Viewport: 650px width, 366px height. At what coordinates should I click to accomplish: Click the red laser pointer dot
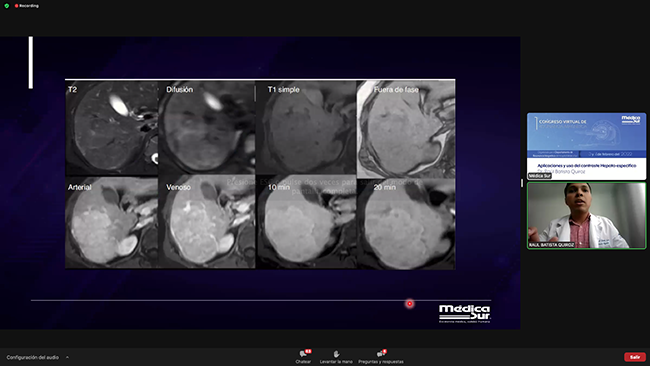coord(410,304)
